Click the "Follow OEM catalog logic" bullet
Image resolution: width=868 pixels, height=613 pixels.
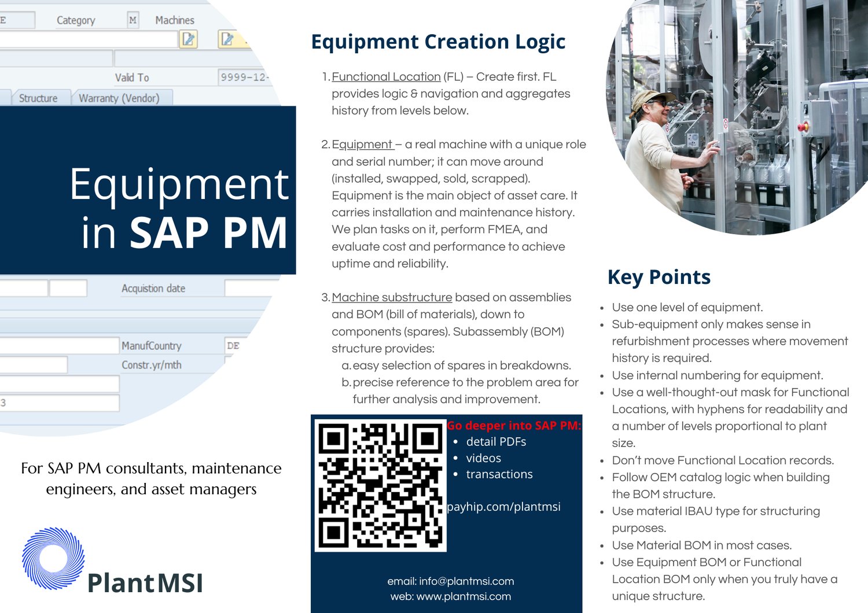(x=720, y=486)
